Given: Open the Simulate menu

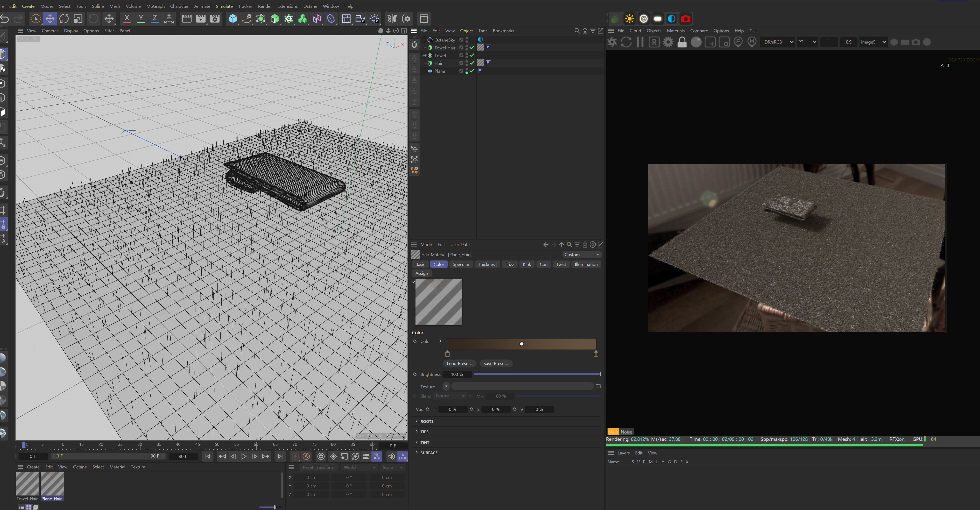Looking at the screenshot, I should click(224, 6).
